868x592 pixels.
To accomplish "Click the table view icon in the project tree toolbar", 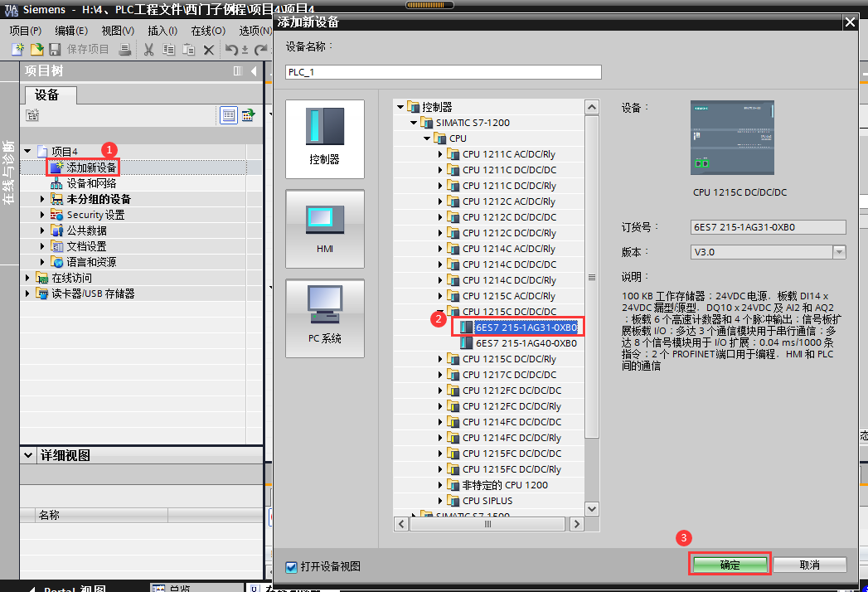I will [229, 115].
